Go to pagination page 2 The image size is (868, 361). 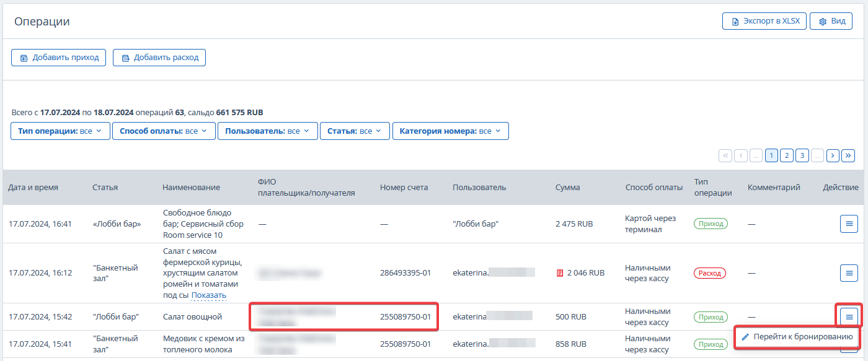pos(787,155)
